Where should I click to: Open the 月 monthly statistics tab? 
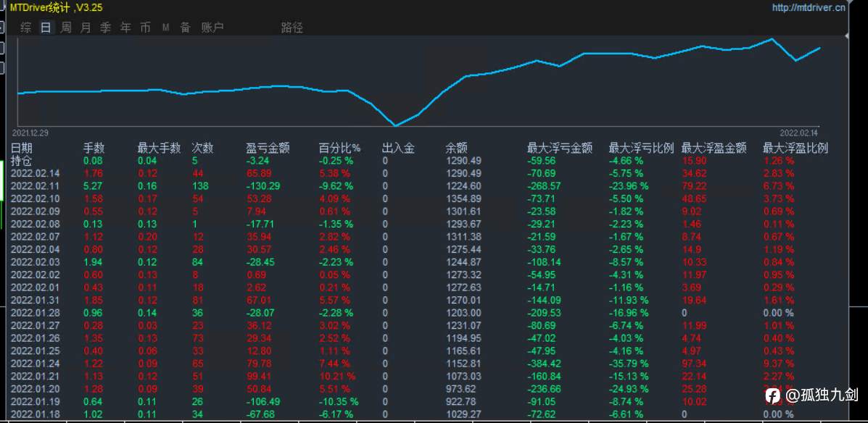point(86,28)
